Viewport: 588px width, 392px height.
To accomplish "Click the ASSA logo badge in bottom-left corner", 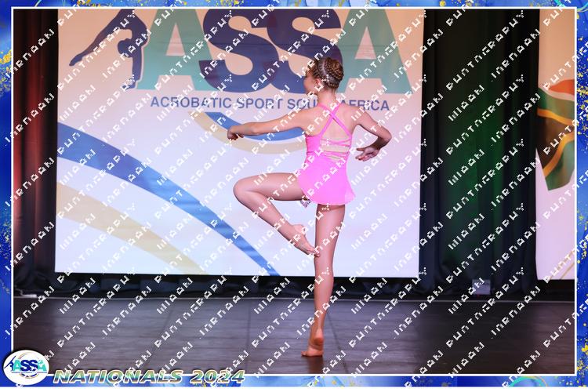I will [25, 367].
